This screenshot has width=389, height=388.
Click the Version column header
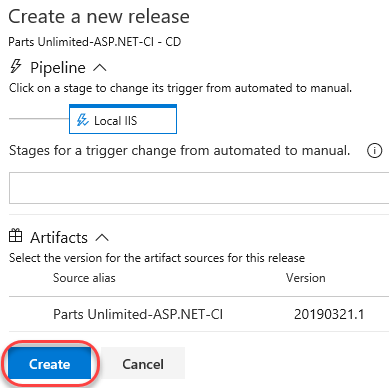coord(306,278)
